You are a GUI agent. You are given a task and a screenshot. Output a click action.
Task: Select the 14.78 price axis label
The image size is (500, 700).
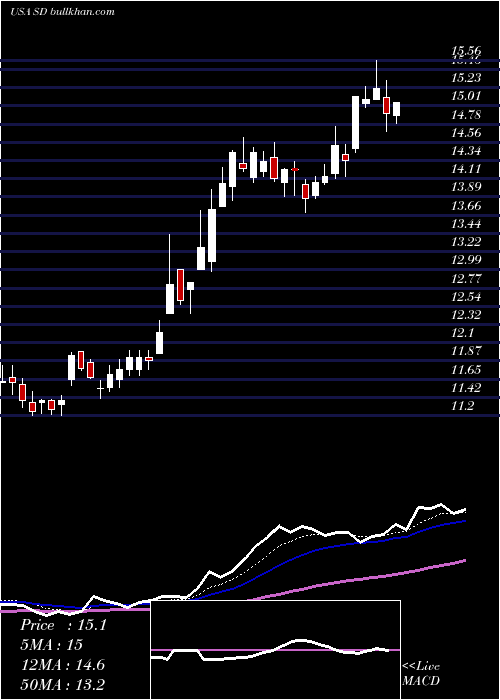pos(466,115)
